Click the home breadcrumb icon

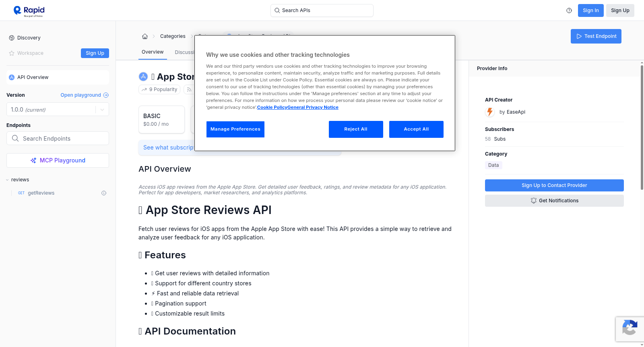[x=145, y=36]
